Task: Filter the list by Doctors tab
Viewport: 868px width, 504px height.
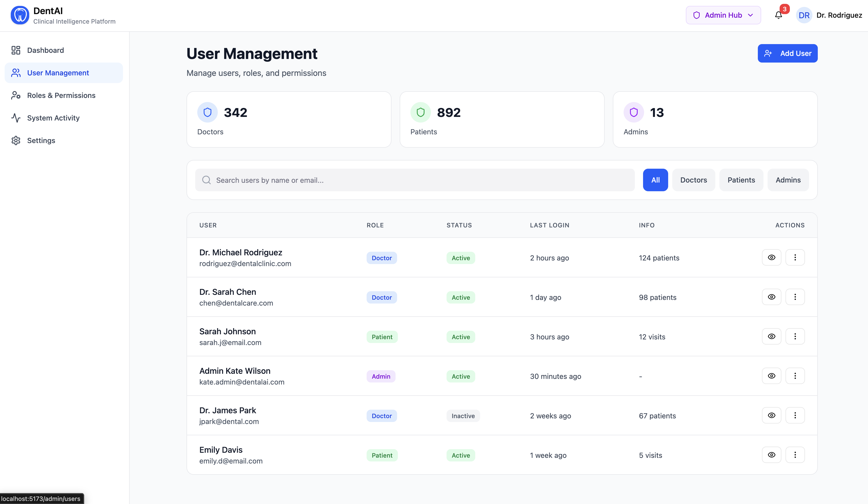Action: (x=693, y=180)
